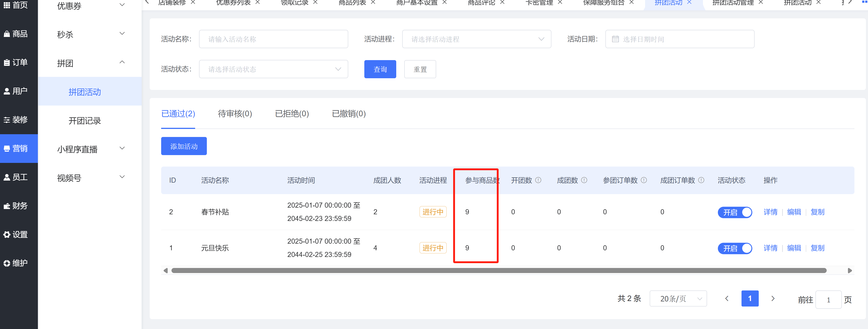Open the 财务 finance sidebar icon
Image resolution: width=868 pixels, height=329 pixels.
(x=7, y=206)
